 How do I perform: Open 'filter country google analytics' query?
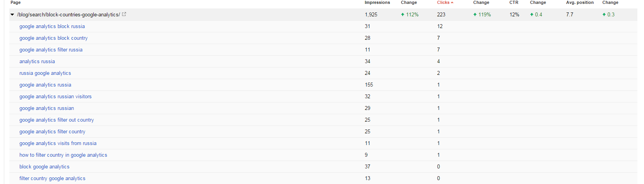click(x=52, y=179)
